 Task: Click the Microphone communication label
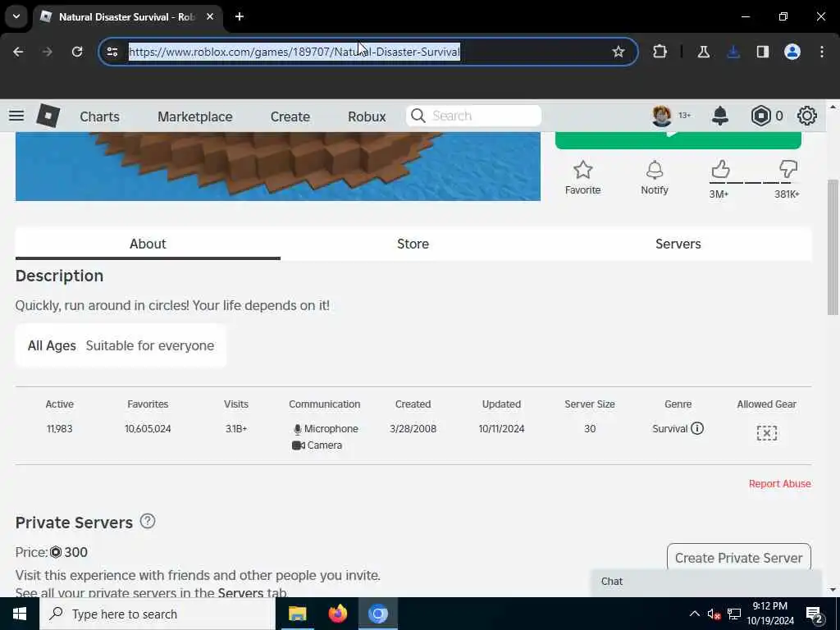[x=326, y=428]
